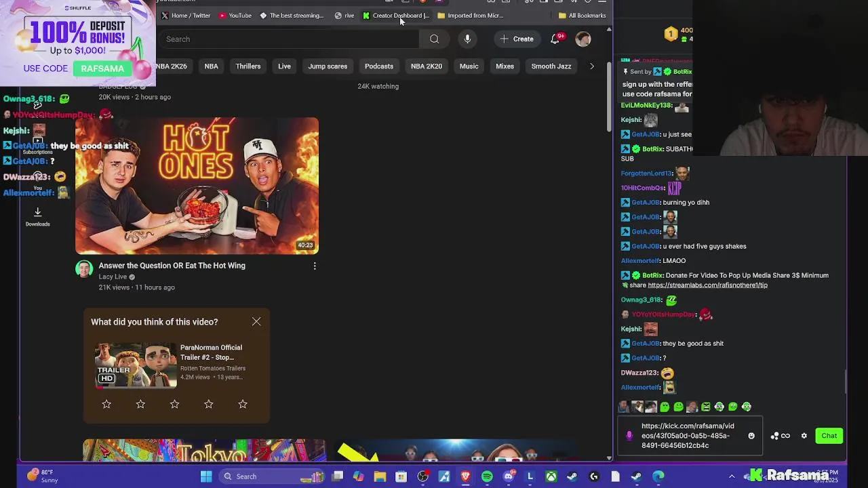Activate voice search microphone icon
This screenshot has width=868, height=488.
tap(467, 39)
